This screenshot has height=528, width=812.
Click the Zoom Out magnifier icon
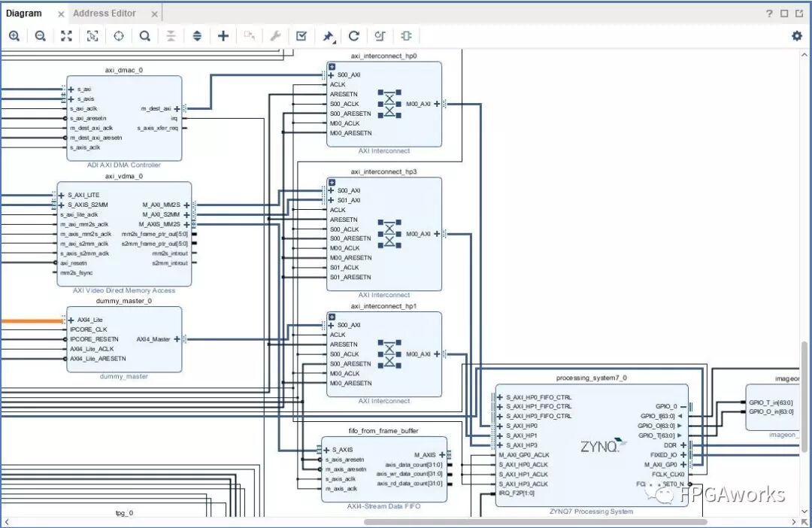[x=41, y=36]
